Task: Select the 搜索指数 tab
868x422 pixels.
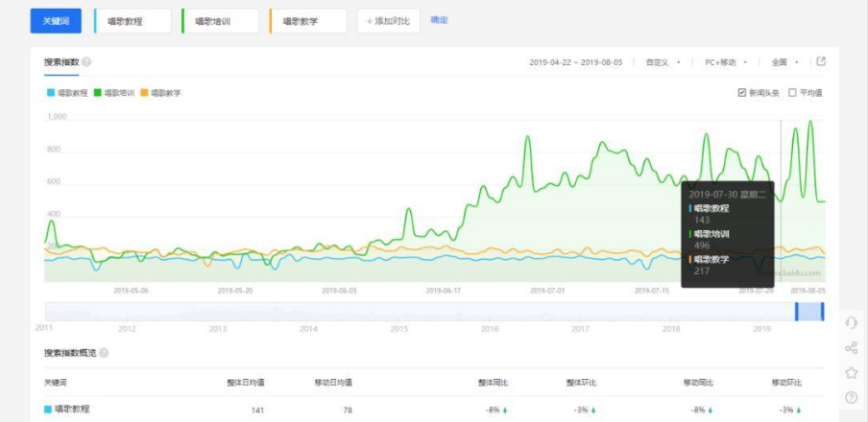Action: pyautogui.click(x=60, y=62)
